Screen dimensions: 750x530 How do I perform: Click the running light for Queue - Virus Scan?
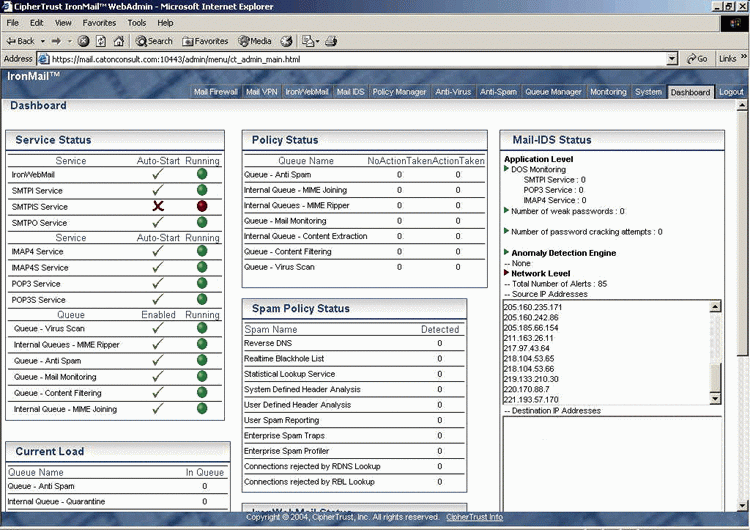pos(202,328)
